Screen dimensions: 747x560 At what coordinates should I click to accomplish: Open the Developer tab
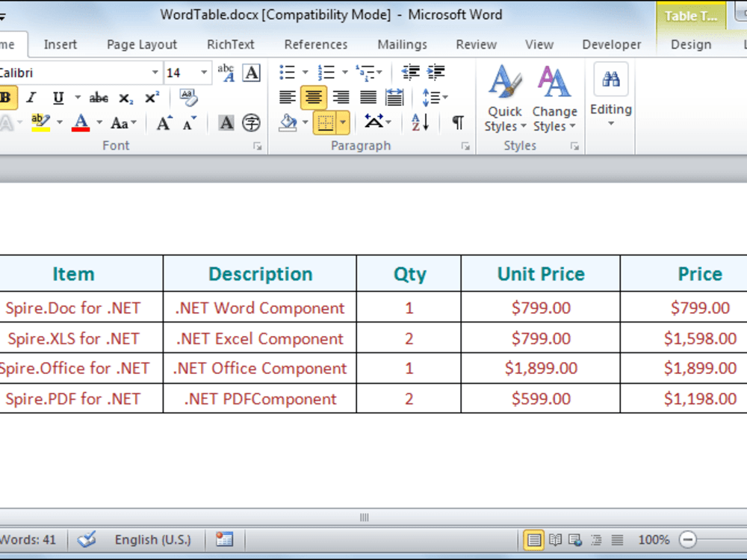[x=611, y=45]
